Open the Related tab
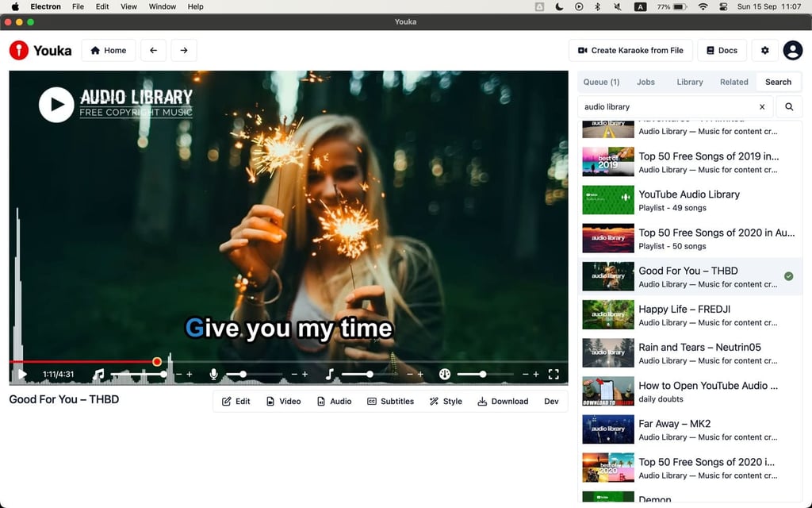The image size is (812, 508). [x=733, y=82]
